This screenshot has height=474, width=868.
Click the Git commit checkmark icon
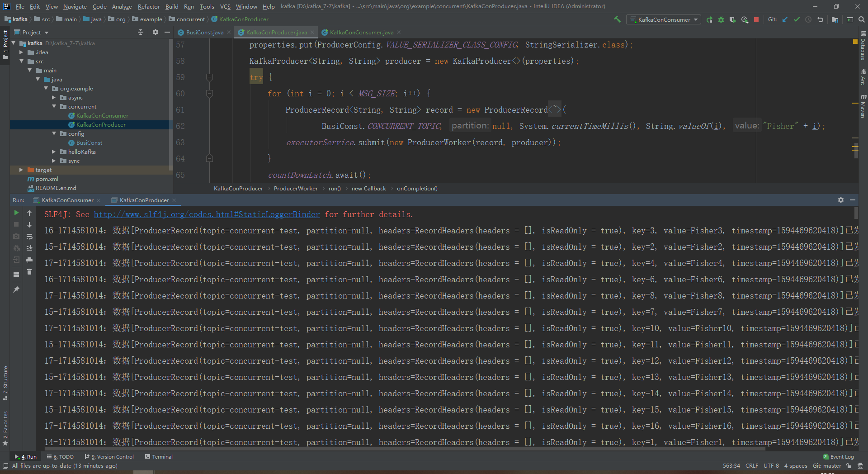click(797, 19)
